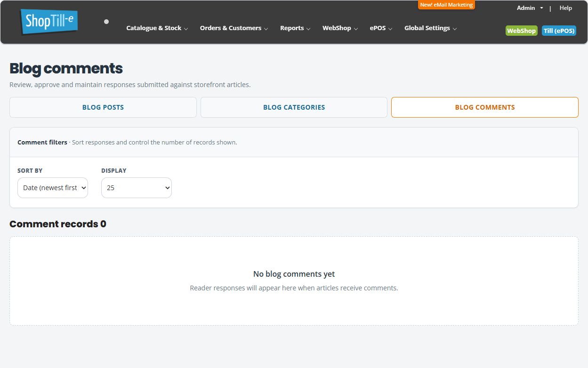Click the ShopTill-e logo
Viewport: 588px width, 368px height.
click(49, 22)
